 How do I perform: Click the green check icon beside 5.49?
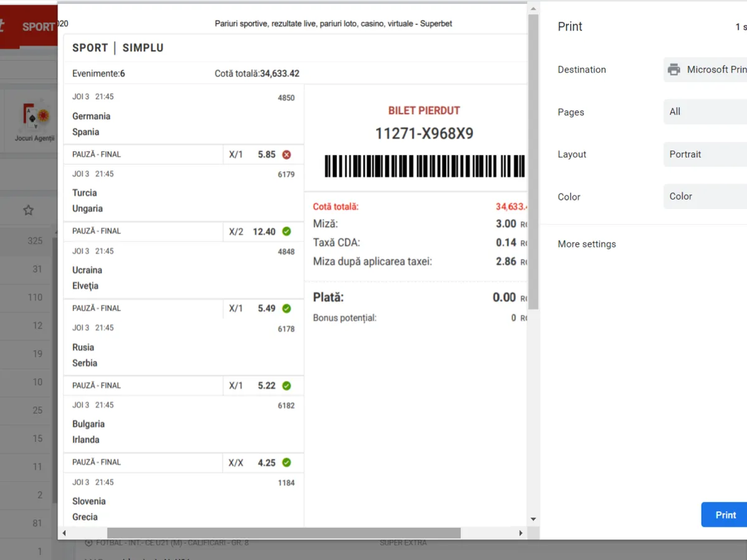286,309
